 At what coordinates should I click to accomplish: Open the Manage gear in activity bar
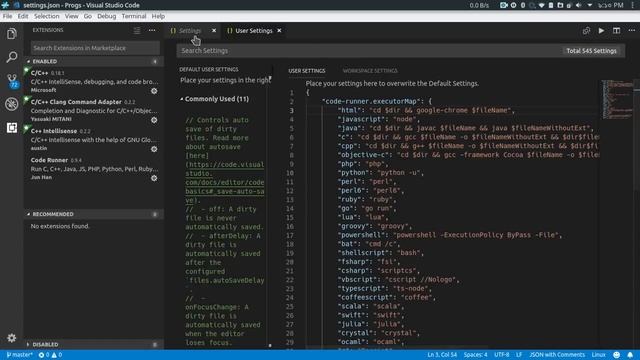pos(12,338)
